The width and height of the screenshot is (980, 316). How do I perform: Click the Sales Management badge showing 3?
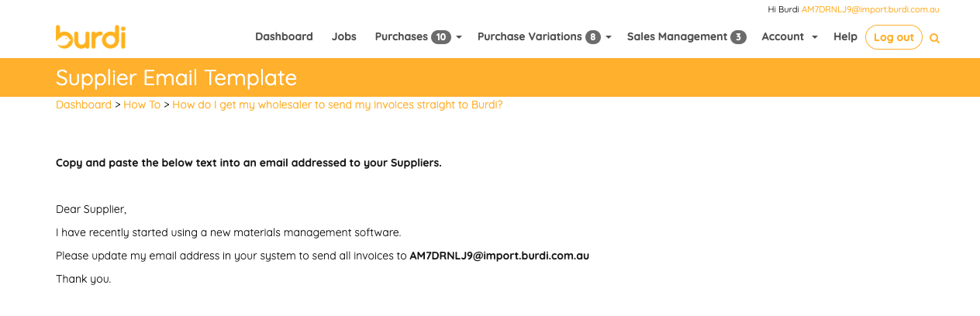tap(738, 37)
